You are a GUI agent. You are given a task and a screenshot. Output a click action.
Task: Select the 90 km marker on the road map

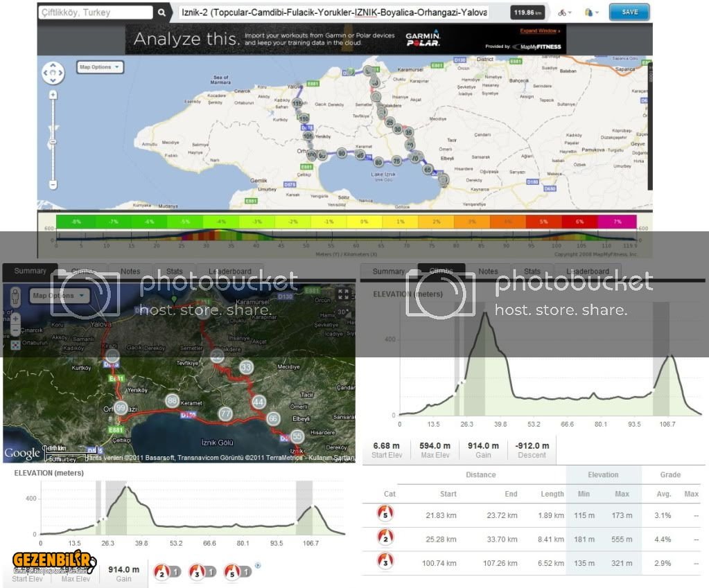click(342, 153)
